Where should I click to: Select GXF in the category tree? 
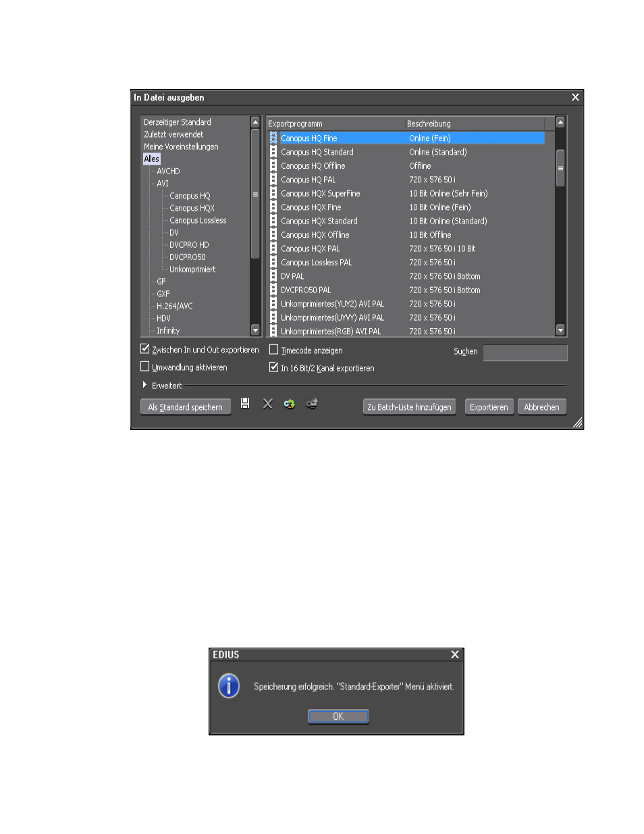click(163, 294)
